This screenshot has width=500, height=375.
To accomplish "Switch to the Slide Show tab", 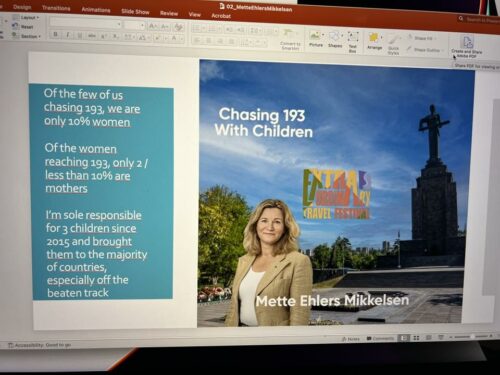I will 135,12.
